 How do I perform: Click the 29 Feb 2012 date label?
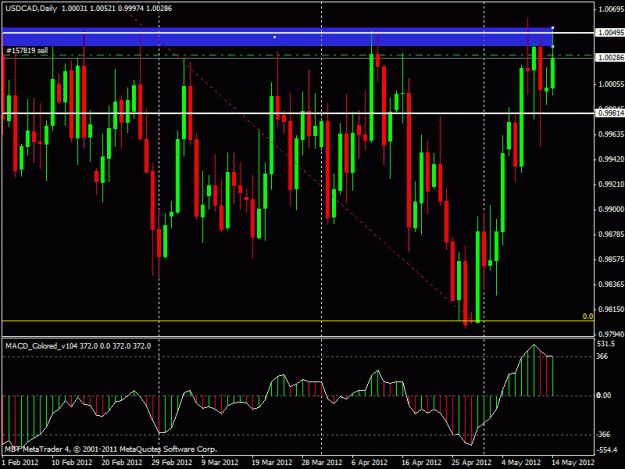pyautogui.click(x=172, y=463)
